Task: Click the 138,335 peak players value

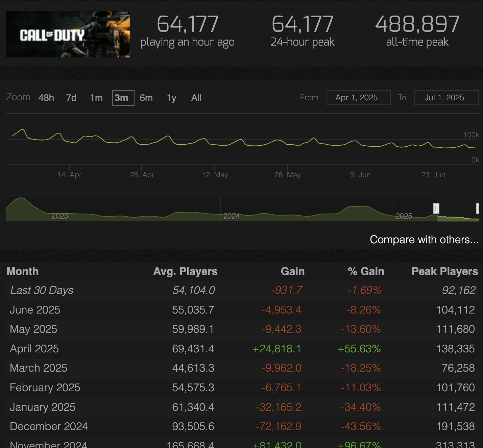Action: [456, 349]
